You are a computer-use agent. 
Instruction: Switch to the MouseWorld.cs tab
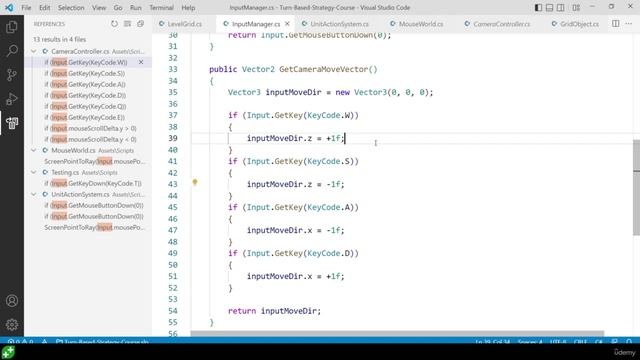pyautogui.click(x=420, y=24)
